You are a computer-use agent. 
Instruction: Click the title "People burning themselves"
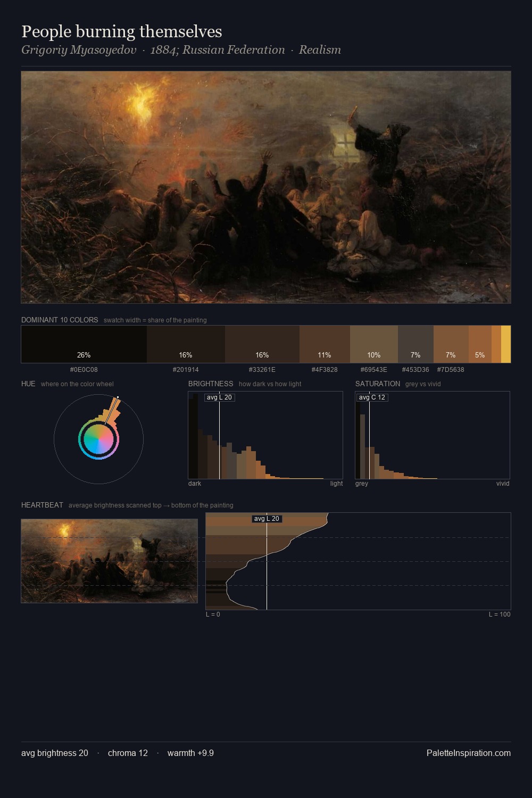coord(122,32)
